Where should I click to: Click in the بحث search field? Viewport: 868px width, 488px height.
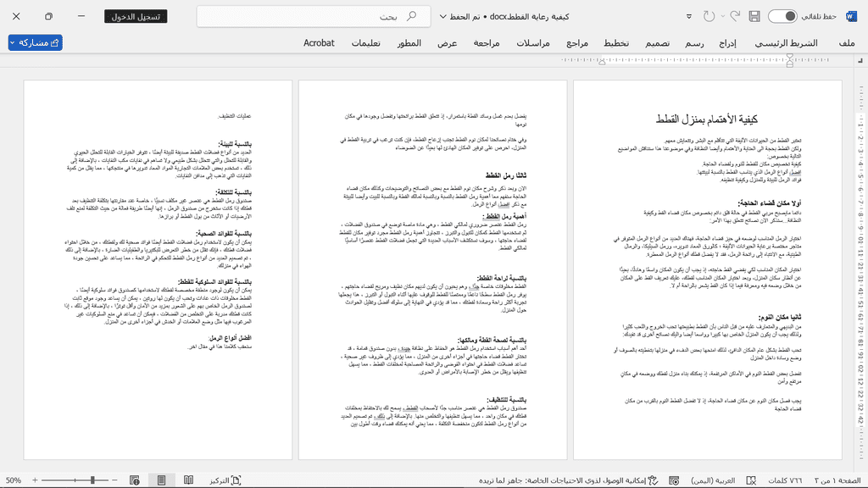[x=314, y=17]
